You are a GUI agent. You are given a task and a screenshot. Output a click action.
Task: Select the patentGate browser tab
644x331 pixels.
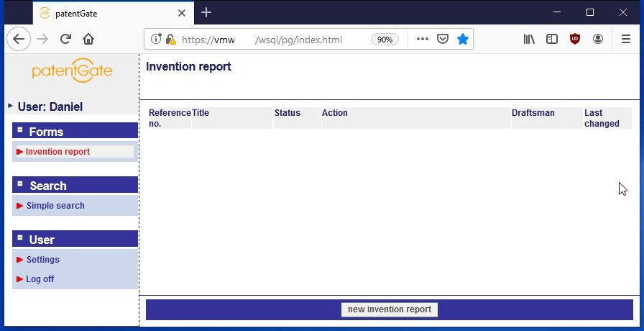pyautogui.click(x=114, y=13)
